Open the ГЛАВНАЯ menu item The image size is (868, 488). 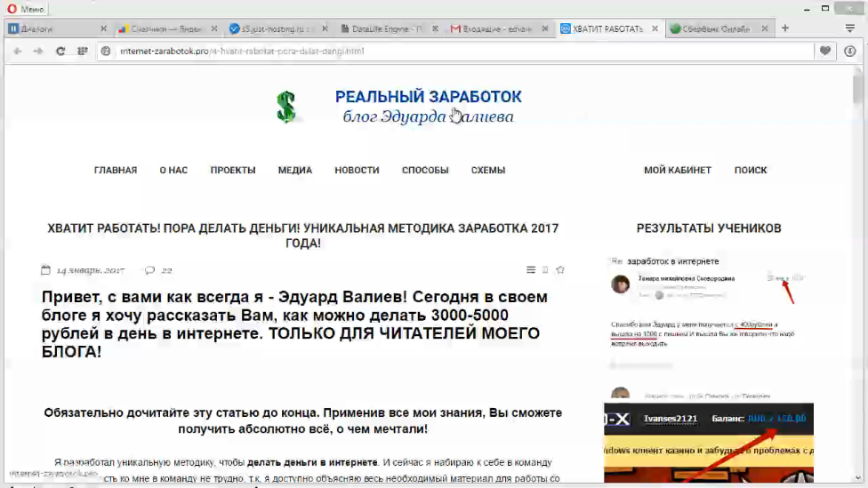tap(115, 171)
